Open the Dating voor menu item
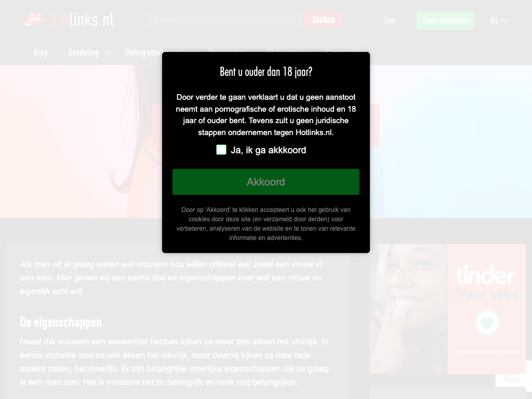The width and height of the screenshot is (532, 399). 144,52
